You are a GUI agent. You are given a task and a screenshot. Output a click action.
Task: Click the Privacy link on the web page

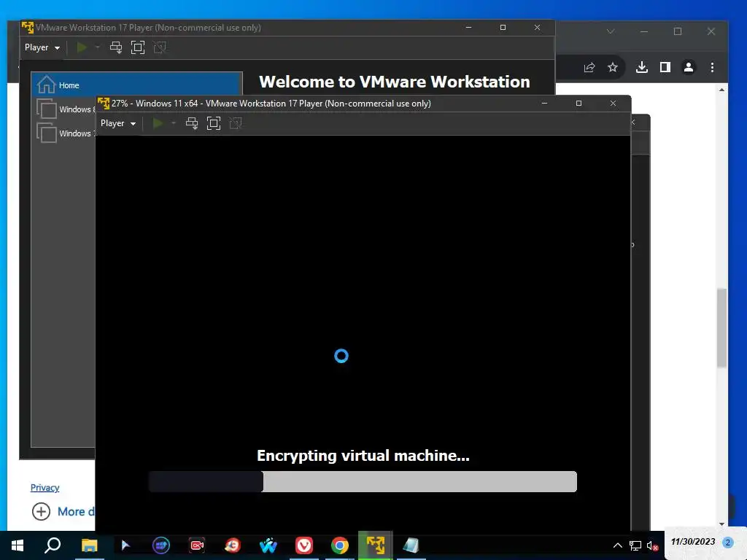click(x=44, y=488)
